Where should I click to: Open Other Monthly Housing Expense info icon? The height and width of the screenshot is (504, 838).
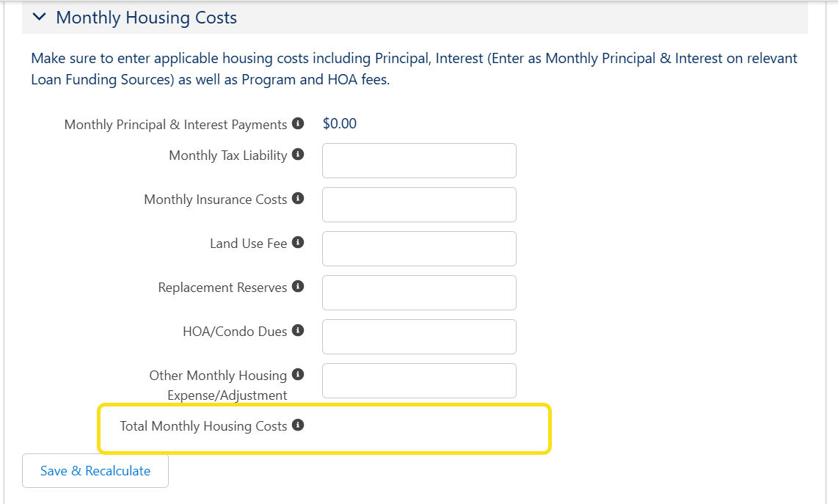298,375
